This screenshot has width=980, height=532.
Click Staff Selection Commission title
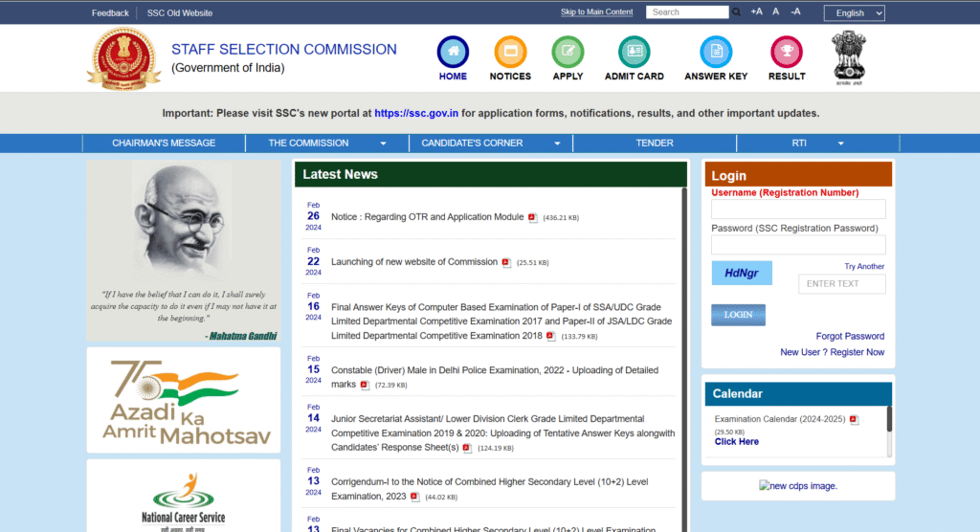[x=283, y=50]
